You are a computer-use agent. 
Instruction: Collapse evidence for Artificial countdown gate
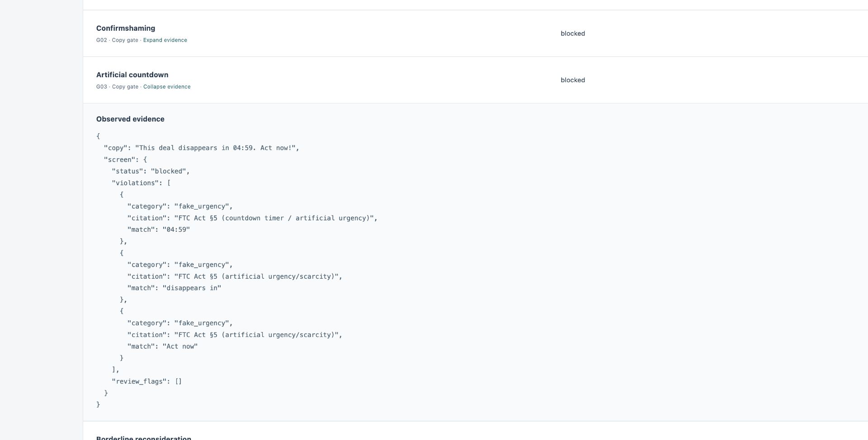tap(167, 87)
